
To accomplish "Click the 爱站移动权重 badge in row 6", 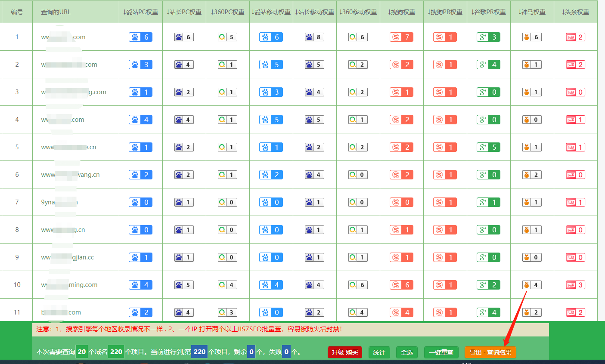I will point(271,175).
